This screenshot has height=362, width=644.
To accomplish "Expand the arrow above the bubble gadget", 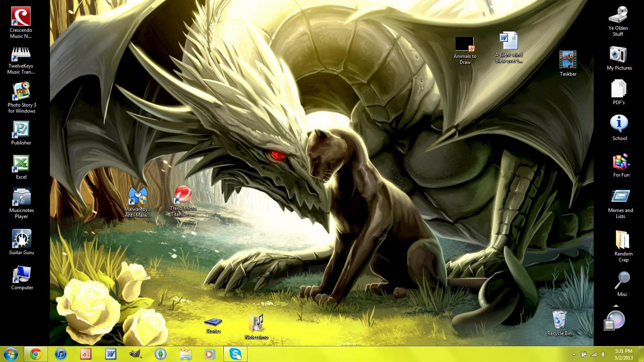I will 616,306.
